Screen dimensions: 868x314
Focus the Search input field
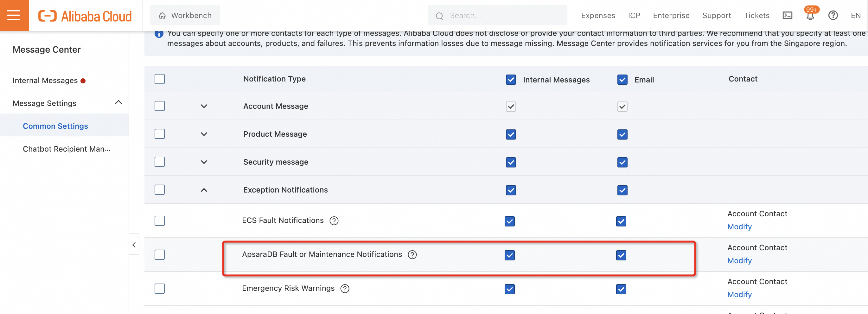497,16
